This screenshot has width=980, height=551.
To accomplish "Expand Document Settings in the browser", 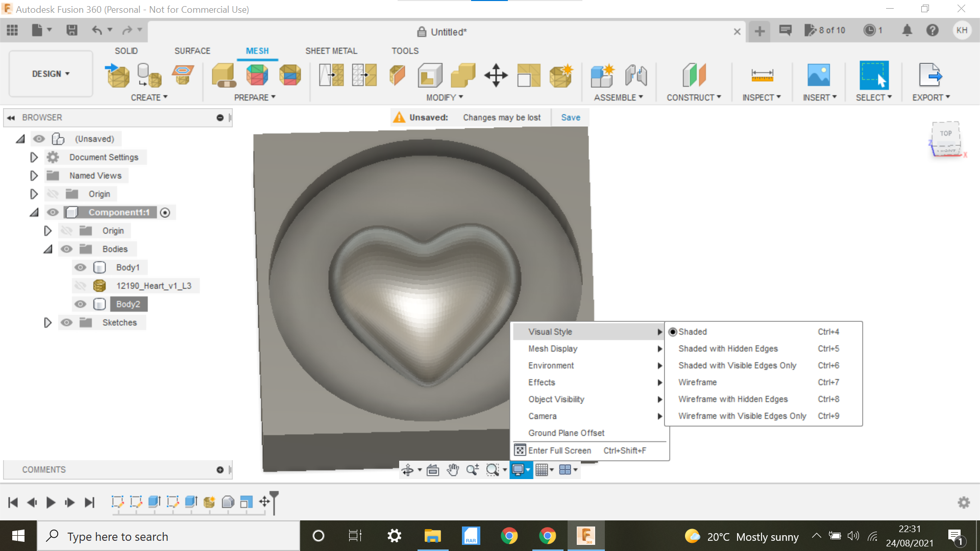I will (34, 157).
